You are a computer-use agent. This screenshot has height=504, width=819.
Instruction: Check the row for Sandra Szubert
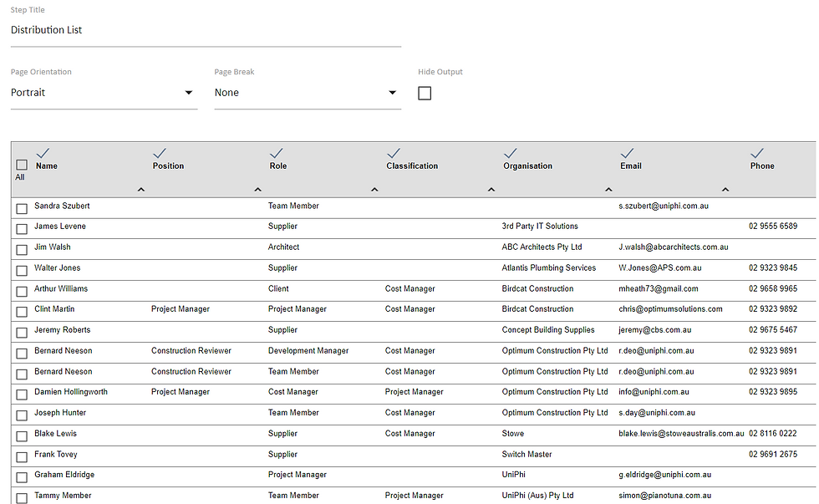coord(19,206)
